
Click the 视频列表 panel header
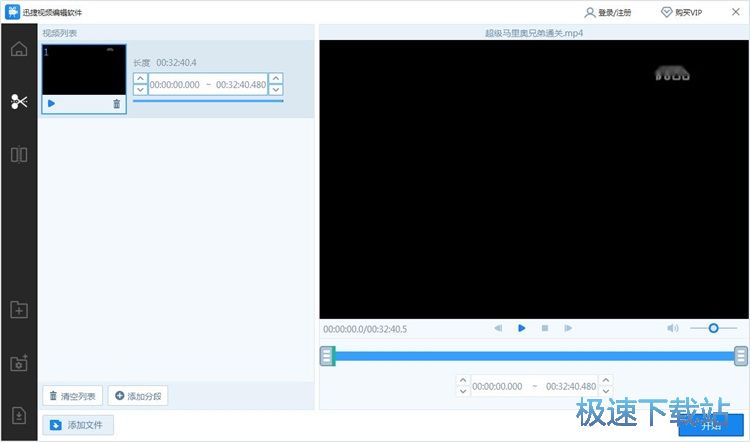(x=59, y=33)
